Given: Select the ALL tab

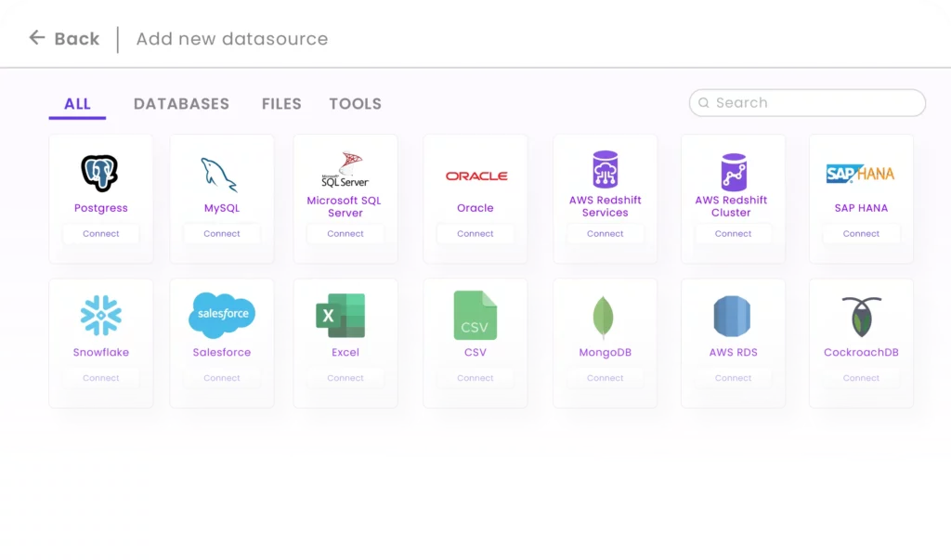Looking at the screenshot, I should [x=77, y=104].
